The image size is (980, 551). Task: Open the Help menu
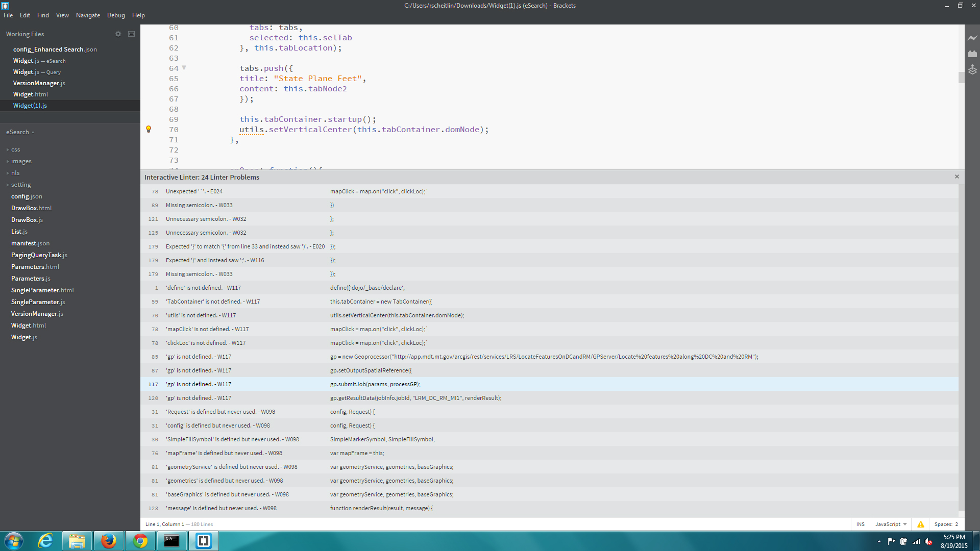[138, 15]
